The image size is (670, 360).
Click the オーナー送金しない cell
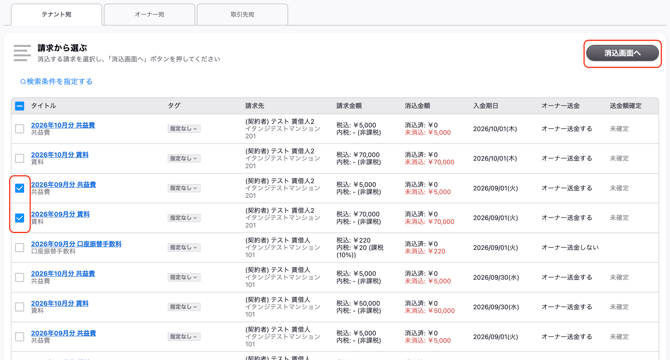coord(570,247)
